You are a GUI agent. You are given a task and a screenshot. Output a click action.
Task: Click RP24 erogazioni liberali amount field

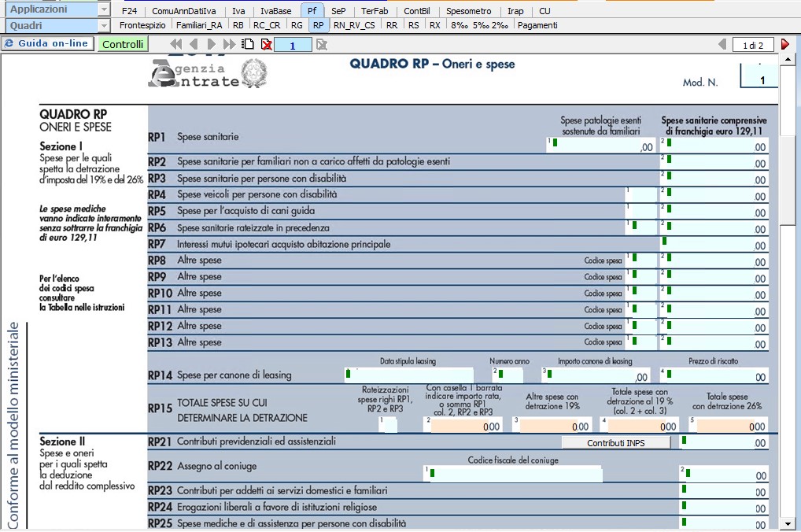pyautogui.click(x=724, y=507)
